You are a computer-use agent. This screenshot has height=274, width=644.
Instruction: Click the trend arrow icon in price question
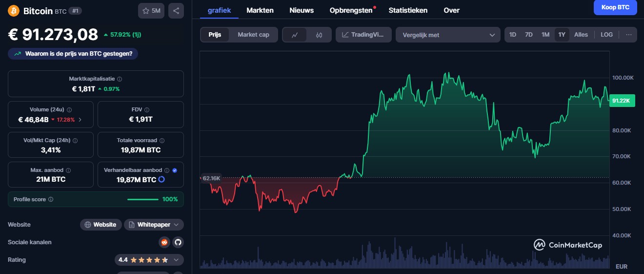18,54
